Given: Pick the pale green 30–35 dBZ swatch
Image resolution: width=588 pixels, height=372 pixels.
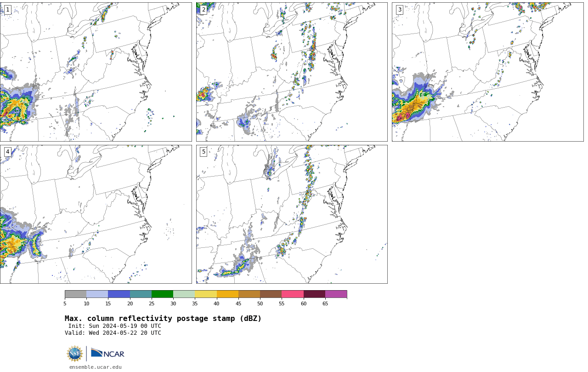Looking at the screenshot, I should [184, 294].
